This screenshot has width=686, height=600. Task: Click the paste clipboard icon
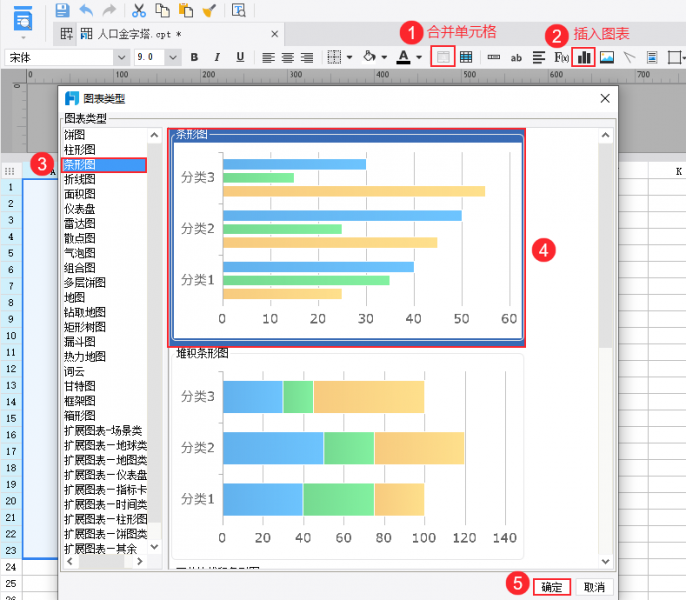[186, 10]
